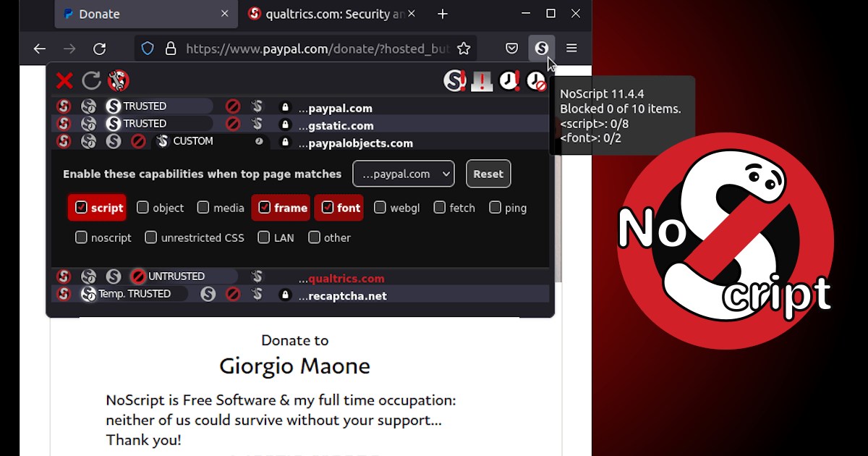The width and height of the screenshot is (868, 456).
Task: Uncheck the script capability for paypal.com
Action: pyautogui.click(x=81, y=207)
